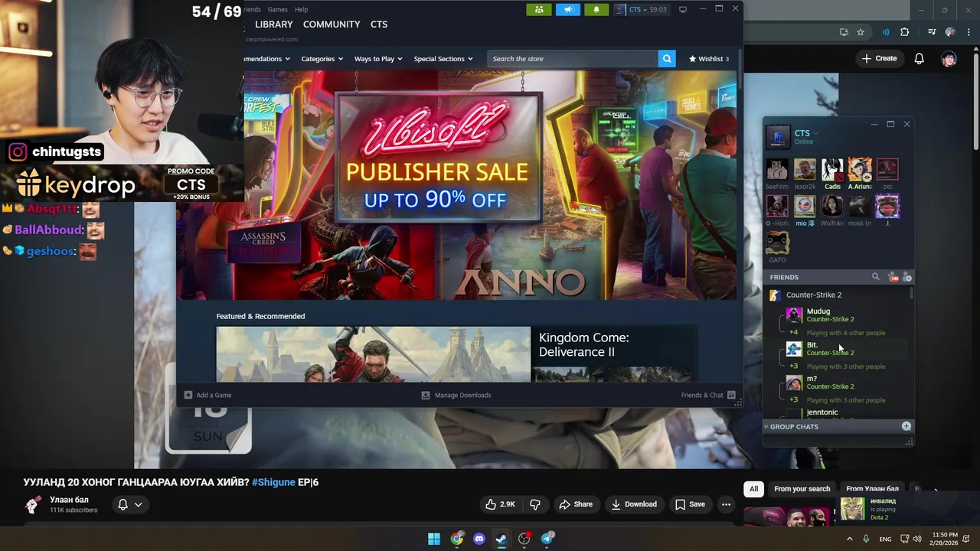Click Add a Game in Steam
Viewport: 980px width, 551px height.
pos(207,395)
